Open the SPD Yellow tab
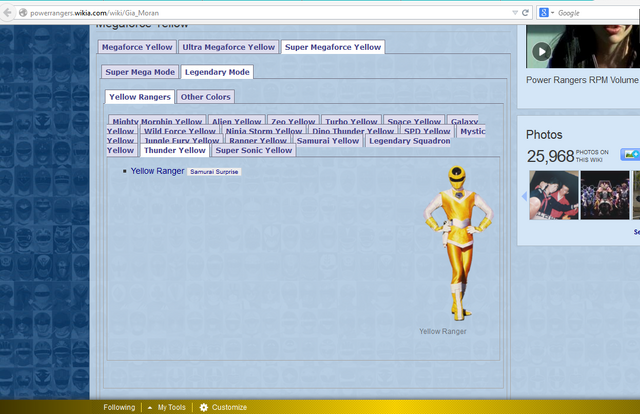Image resolution: width=640 pixels, height=414 pixels. point(427,131)
